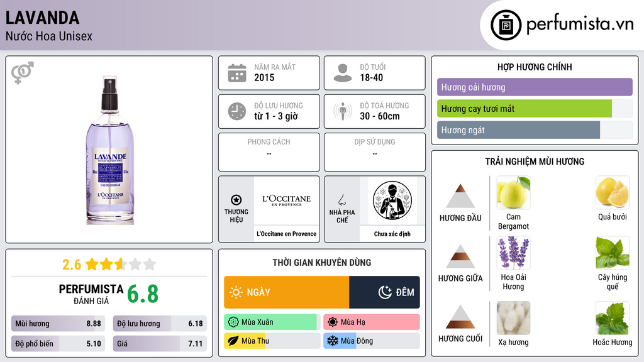
Task: Click the Cam Bergamot note thumbnail
Action: click(513, 192)
